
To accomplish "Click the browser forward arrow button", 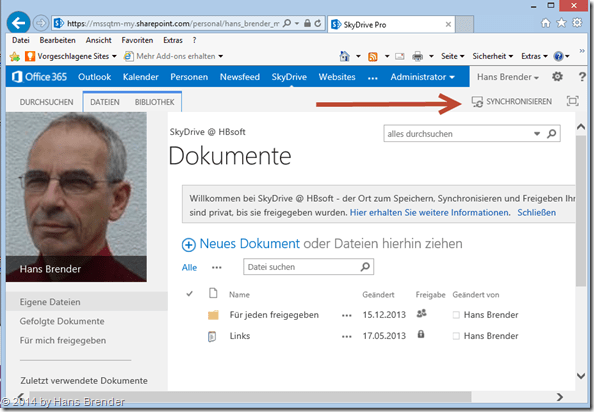I will [x=41, y=23].
